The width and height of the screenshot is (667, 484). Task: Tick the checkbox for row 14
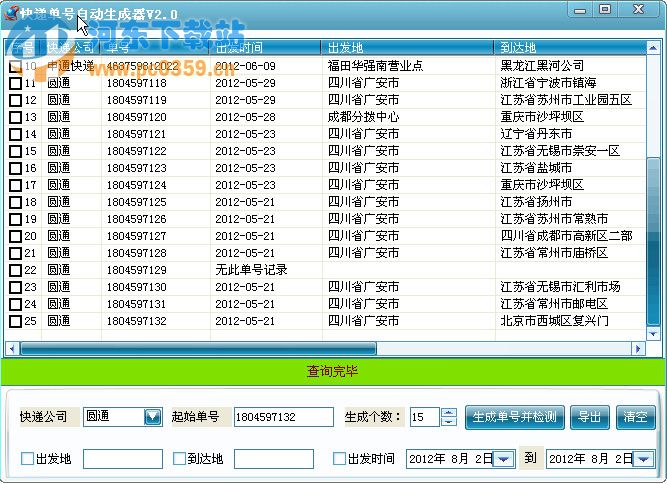15,134
